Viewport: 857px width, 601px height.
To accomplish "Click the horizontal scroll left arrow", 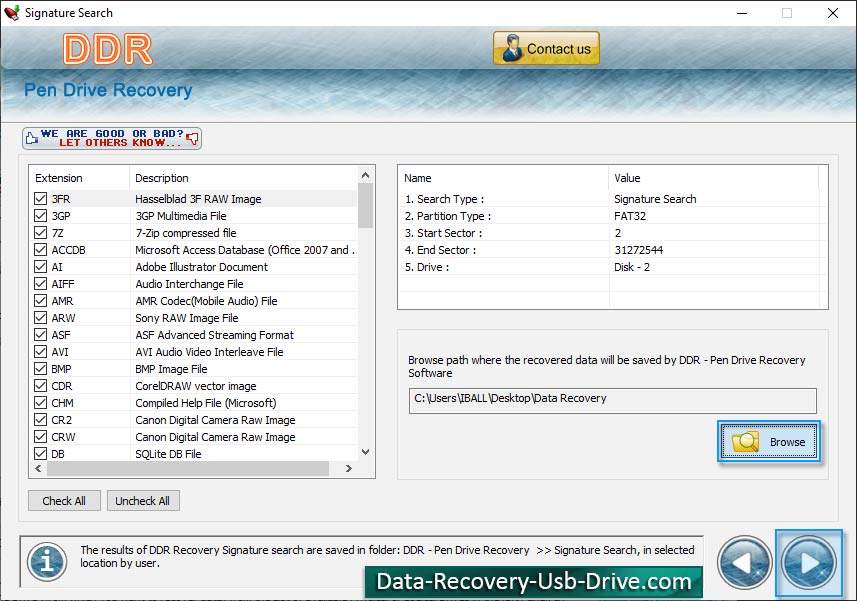I will 38,468.
